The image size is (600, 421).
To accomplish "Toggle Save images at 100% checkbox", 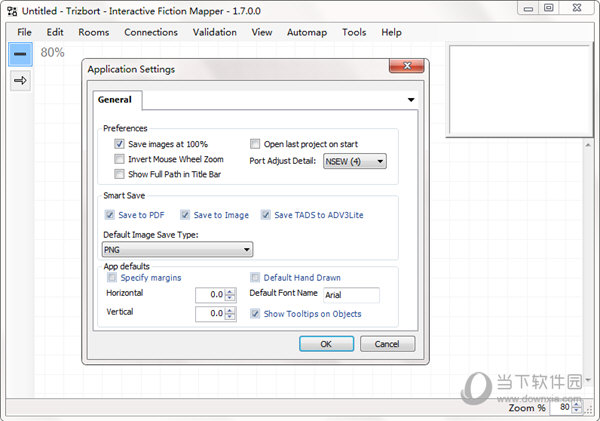I will tap(119, 144).
